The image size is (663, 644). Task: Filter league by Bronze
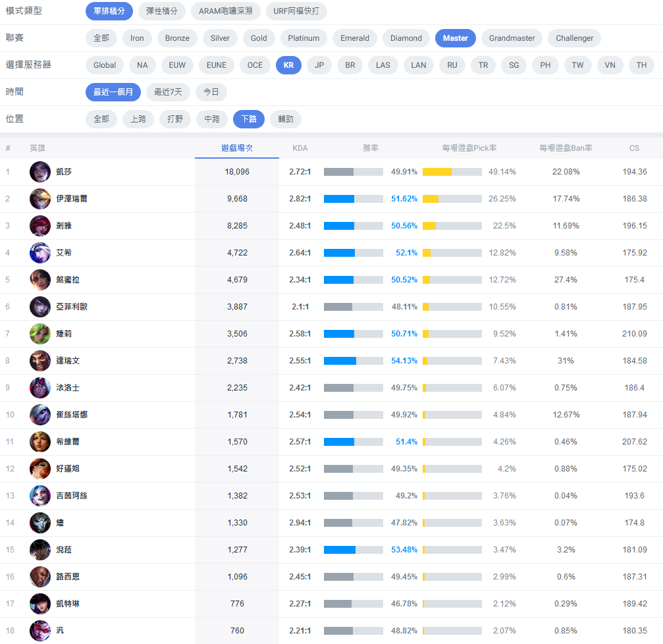[177, 38]
